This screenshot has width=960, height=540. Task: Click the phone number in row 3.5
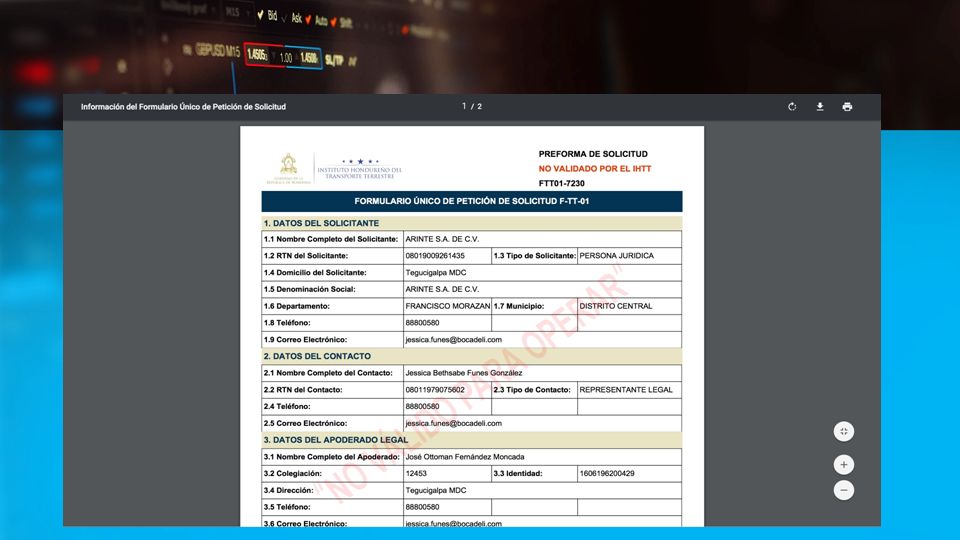click(x=422, y=507)
